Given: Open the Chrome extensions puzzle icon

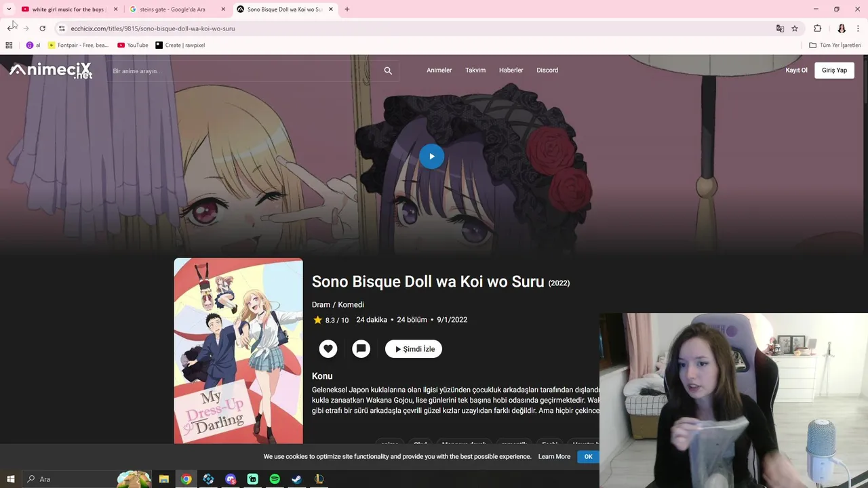Looking at the screenshot, I should 817,28.
